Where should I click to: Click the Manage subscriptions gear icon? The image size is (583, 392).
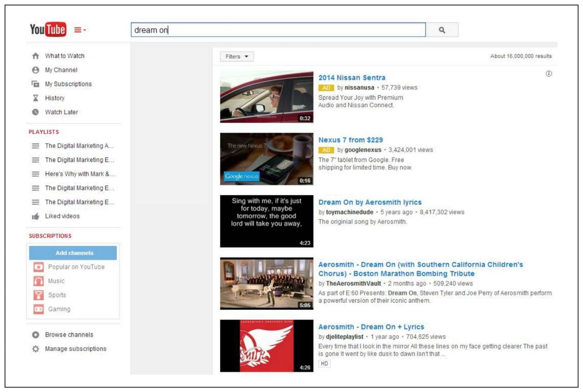pos(36,349)
